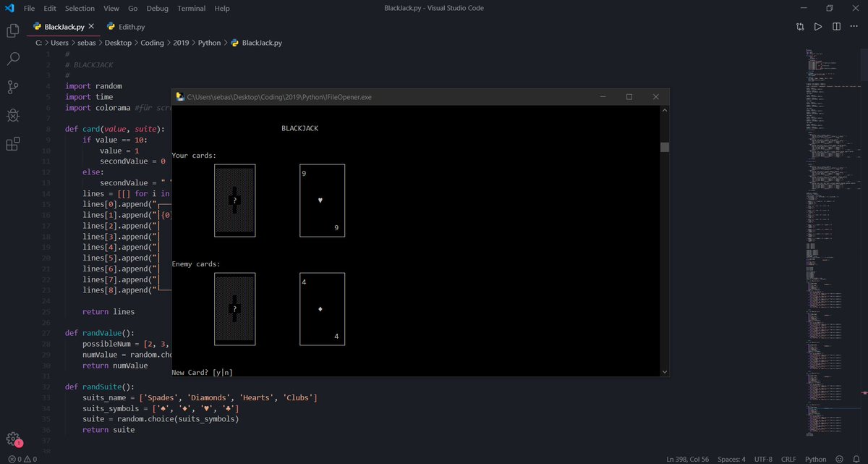
Task: Expand the Coding breadcrumb segment
Action: tap(152, 43)
